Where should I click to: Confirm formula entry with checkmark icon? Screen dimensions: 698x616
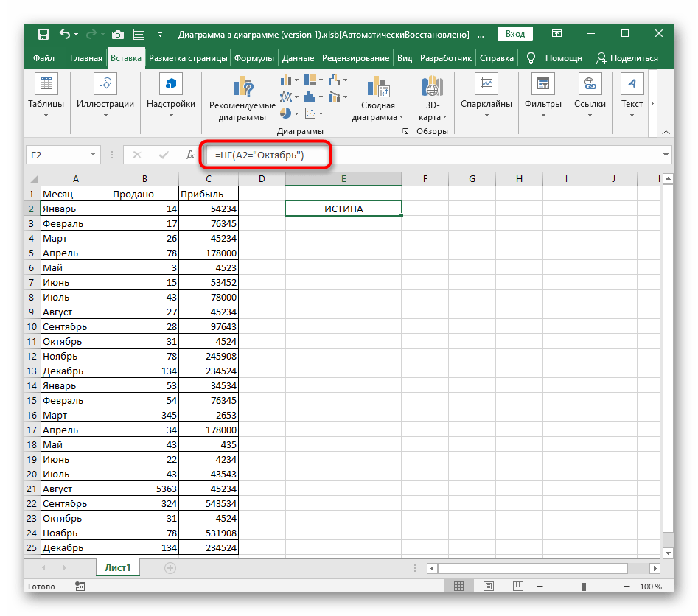(x=164, y=155)
